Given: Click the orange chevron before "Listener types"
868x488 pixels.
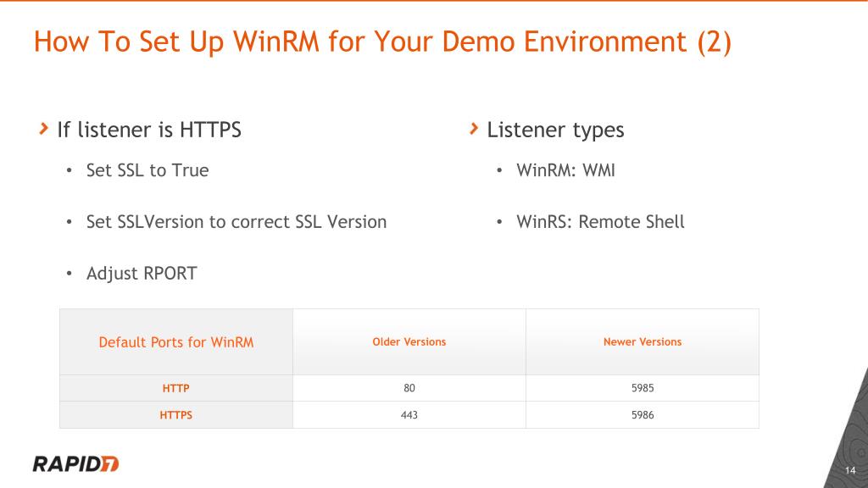Looking at the screenshot, I should click(473, 129).
